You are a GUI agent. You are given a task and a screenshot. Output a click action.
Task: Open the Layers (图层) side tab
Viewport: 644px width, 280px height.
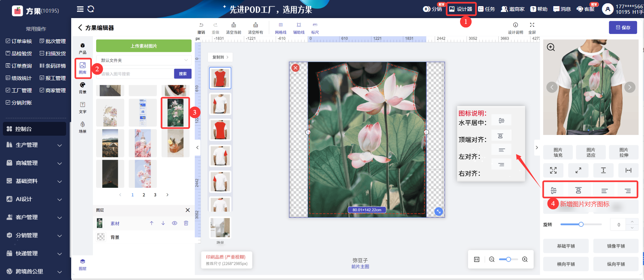coord(83,264)
